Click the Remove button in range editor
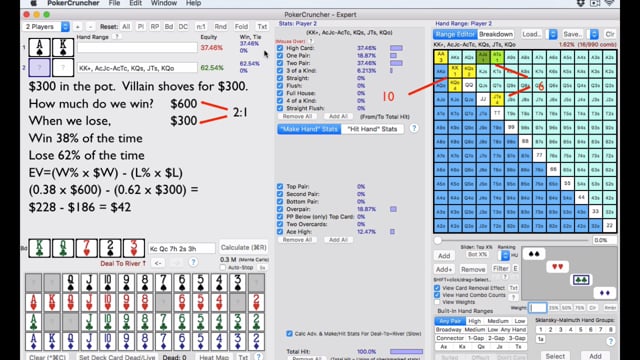Image resolution: width=640 pixels, height=360 pixels. 473,269
